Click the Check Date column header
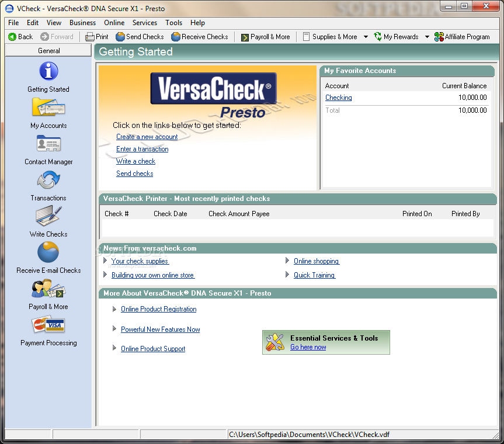Screen dimensions: 504x444 (171, 214)
